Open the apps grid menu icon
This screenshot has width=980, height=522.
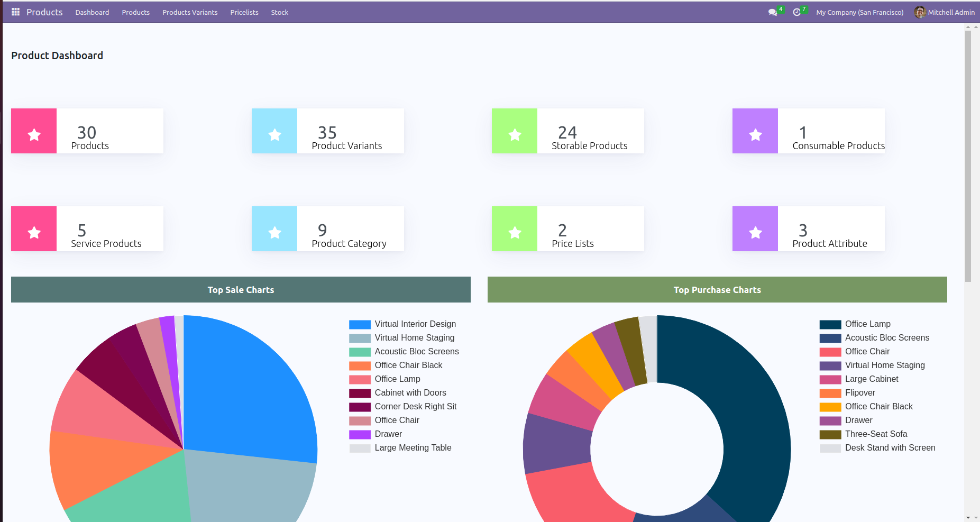click(x=15, y=12)
